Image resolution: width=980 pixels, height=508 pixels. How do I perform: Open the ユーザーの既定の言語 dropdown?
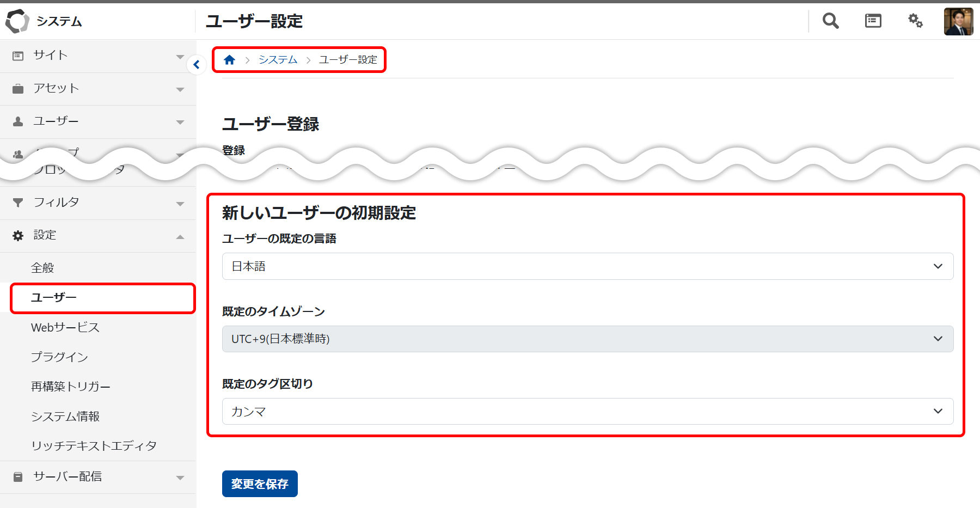(587, 266)
